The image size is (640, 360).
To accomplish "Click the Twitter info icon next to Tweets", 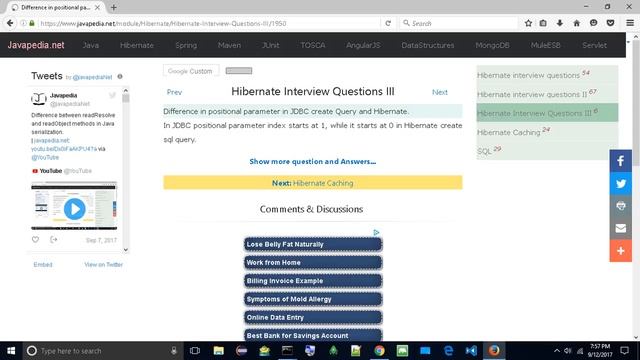I will (x=120, y=76).
